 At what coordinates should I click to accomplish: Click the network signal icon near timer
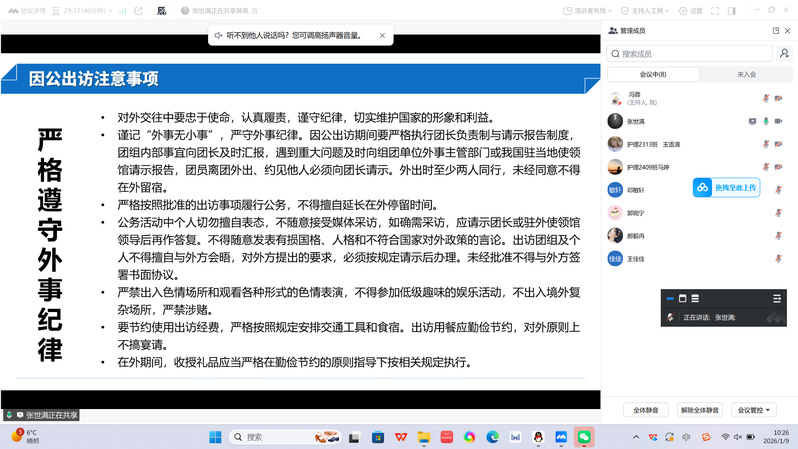point(121,10)
